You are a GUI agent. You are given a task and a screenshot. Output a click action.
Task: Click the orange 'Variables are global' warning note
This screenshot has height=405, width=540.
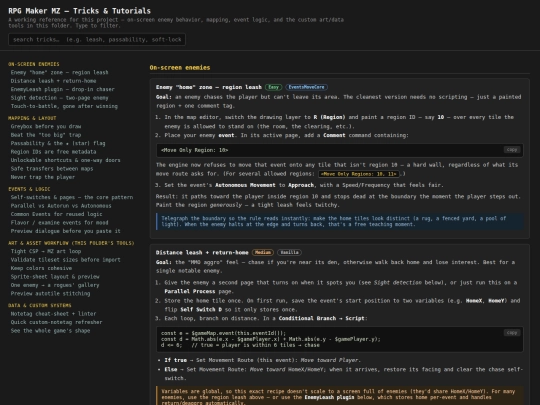point(340,396)
